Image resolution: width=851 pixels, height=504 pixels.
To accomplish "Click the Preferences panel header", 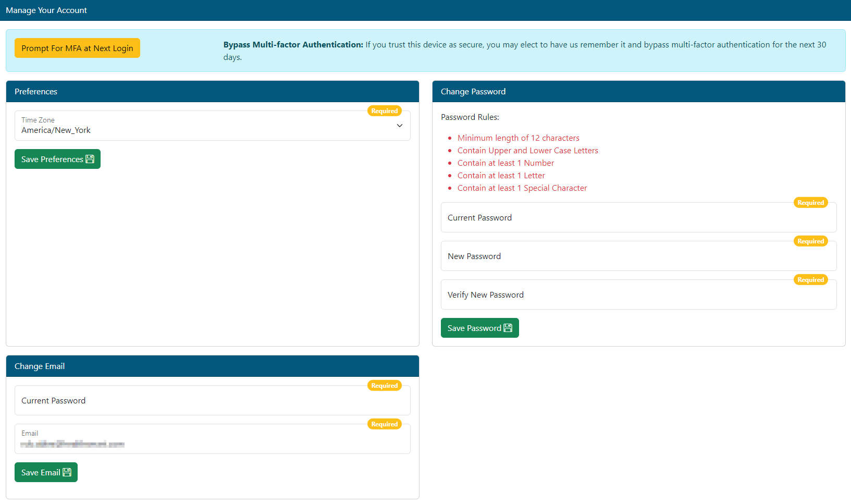I will tap(212, 92).
